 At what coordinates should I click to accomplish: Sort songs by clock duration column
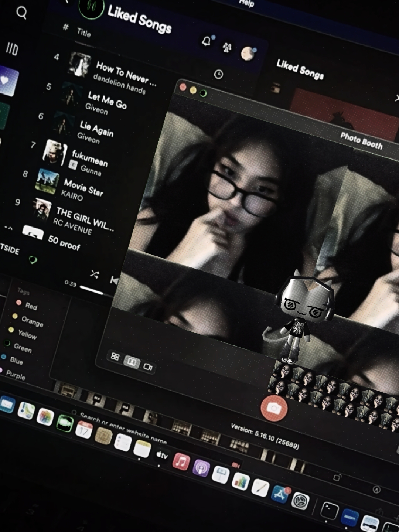218,74
